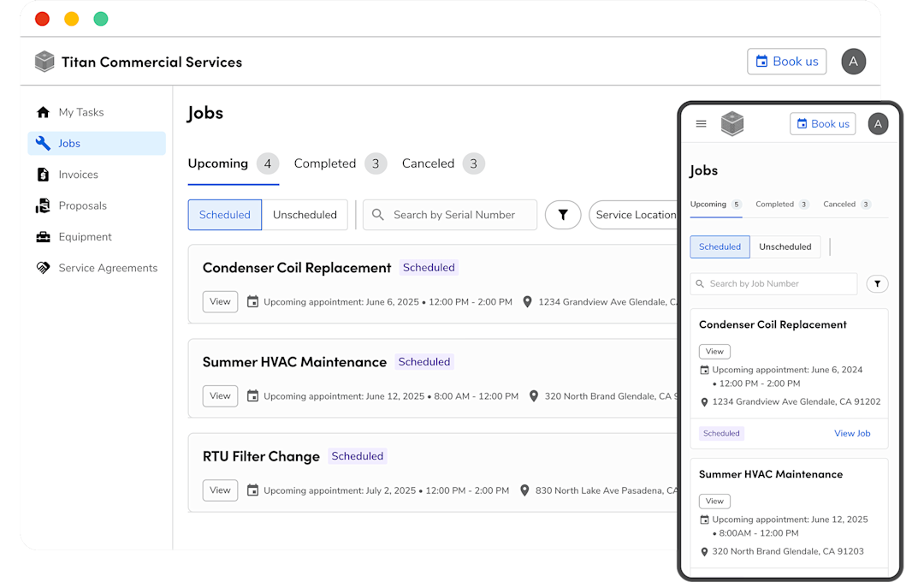The width and height of the screenshot is (924, 582).
Task: Switch to desktop Upcoming tab
Action: (x=233, y=163)
